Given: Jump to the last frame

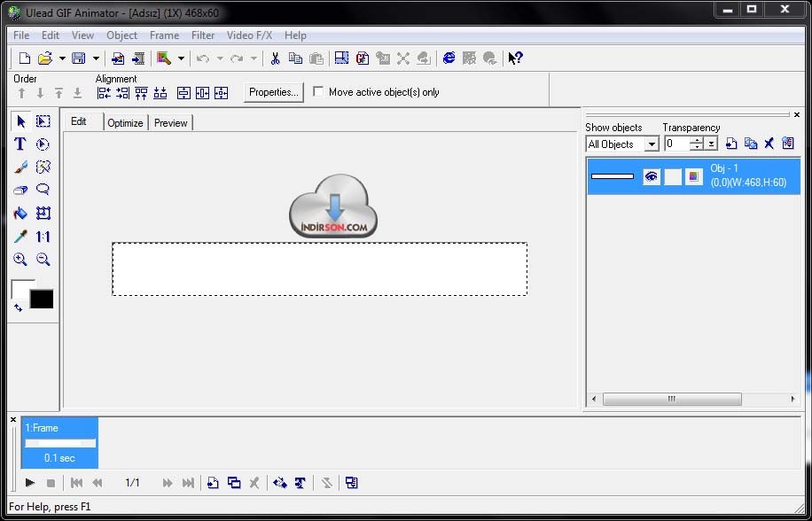Looking at the screenshot, I should (188, 483).
